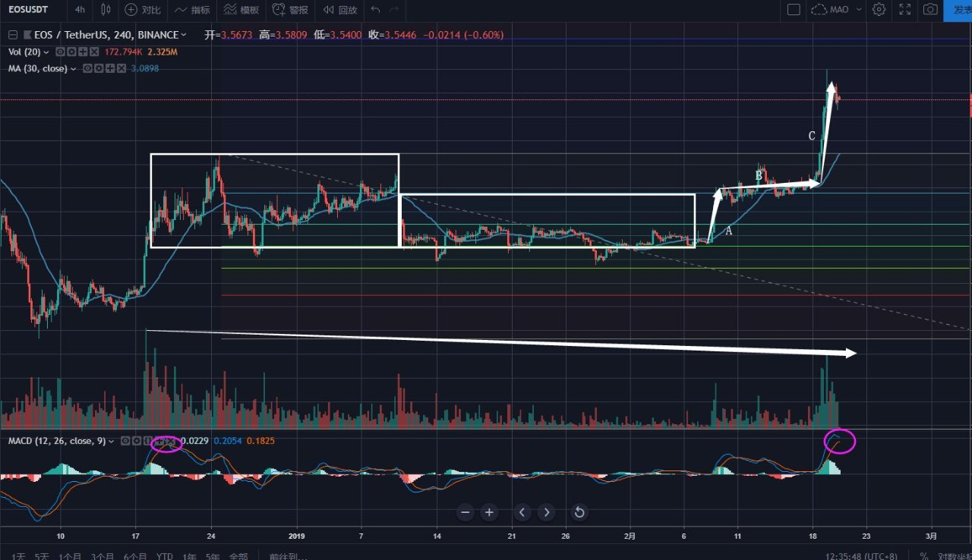Redo the last chart action
Screen dimensions: 972x560
[x=393, y=10]
